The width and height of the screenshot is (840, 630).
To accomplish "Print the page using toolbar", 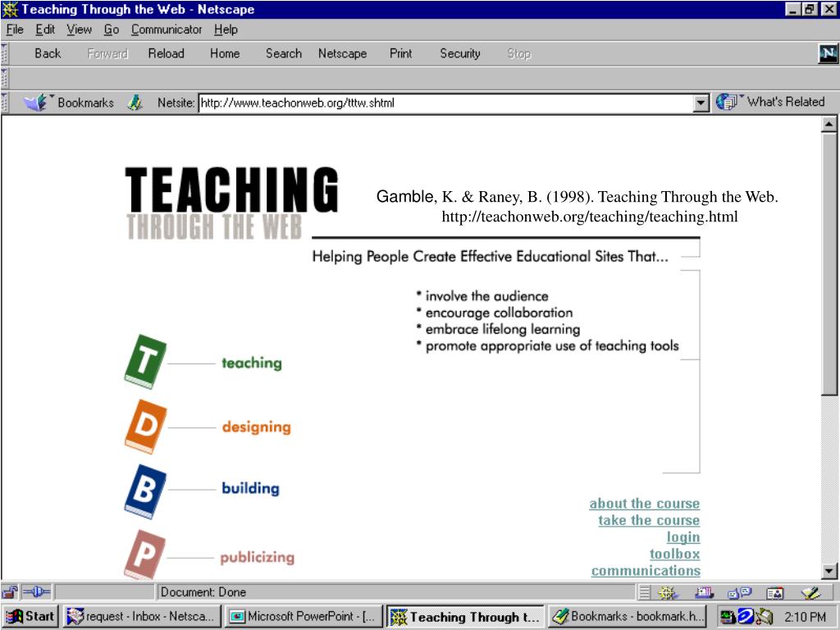I will point(400,53).
